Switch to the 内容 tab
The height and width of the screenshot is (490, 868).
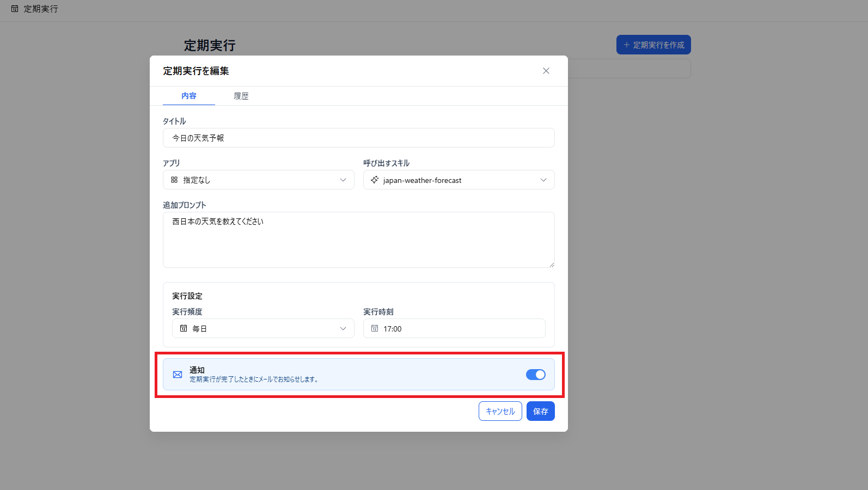click(x=189, y=96)
